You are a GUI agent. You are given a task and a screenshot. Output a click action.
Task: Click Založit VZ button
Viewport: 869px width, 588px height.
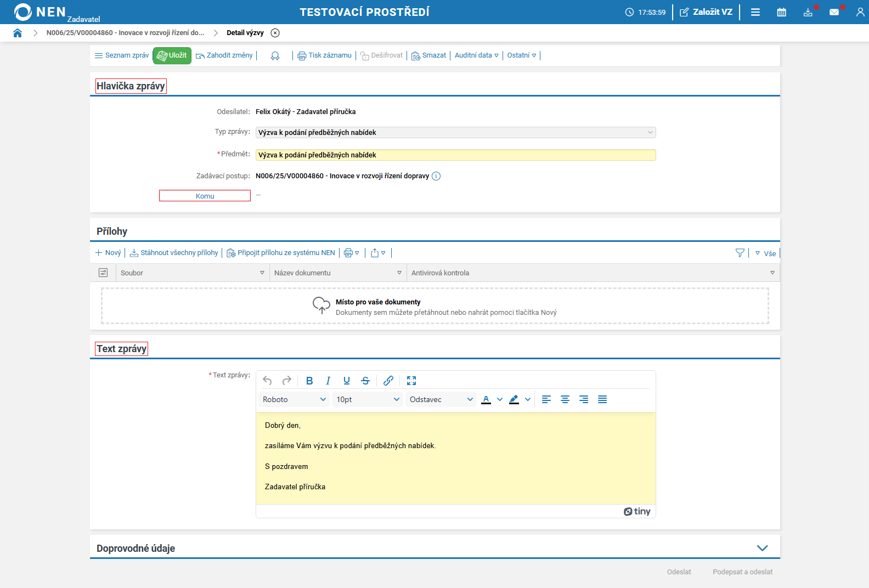point(706,12)
